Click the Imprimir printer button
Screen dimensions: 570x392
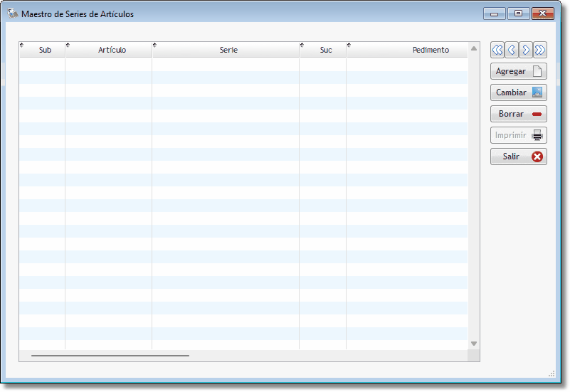click(x=518, y=135)
